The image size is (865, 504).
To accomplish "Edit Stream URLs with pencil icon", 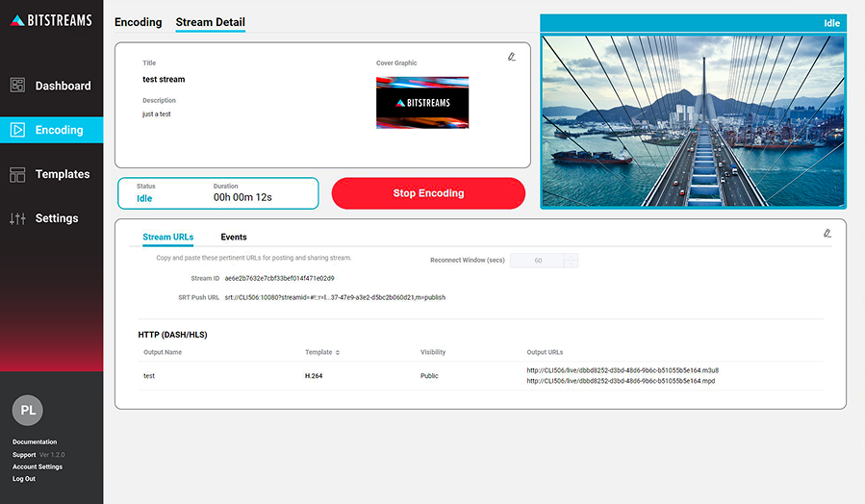I will (x=827, y=234).
